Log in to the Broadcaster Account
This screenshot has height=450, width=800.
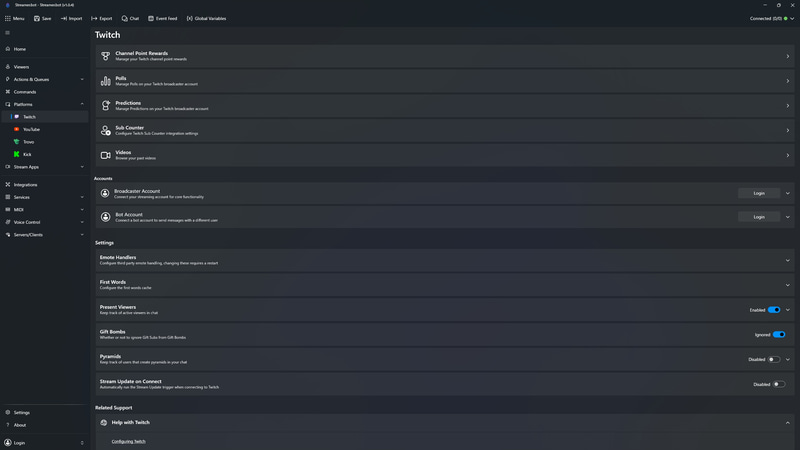pos(759,193)
